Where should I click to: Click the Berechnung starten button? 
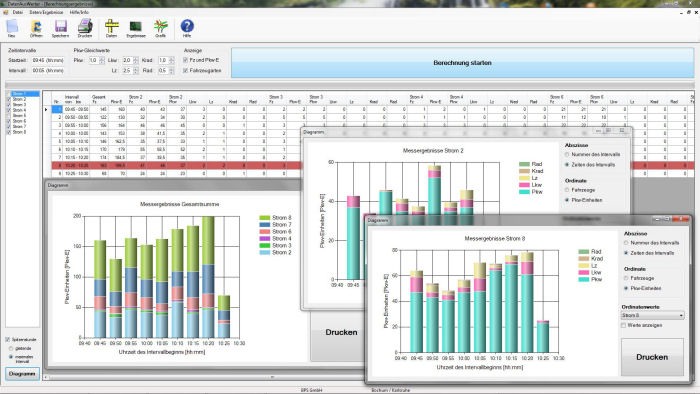click(x=462, y=63)
